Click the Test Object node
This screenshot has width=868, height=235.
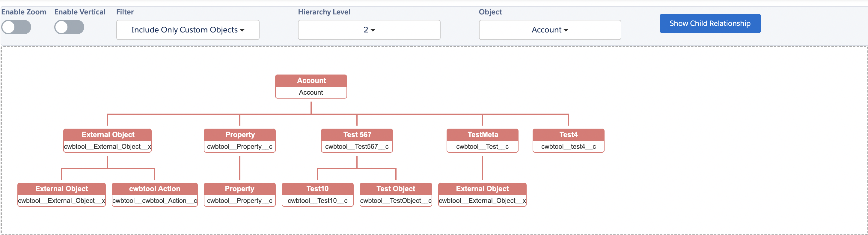pos(396,194)
